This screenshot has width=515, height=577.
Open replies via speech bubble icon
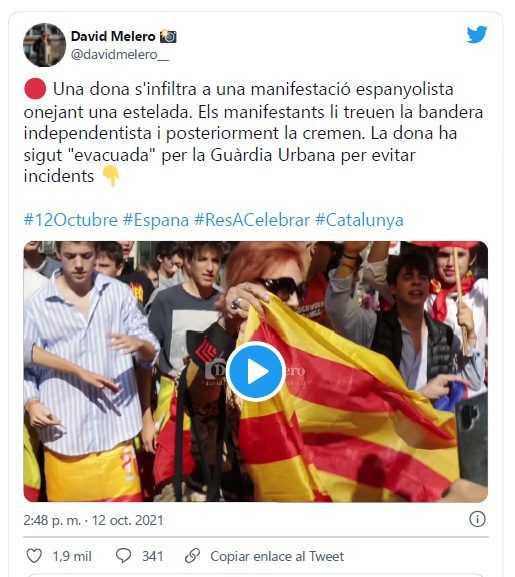click(x=123, y=556)
